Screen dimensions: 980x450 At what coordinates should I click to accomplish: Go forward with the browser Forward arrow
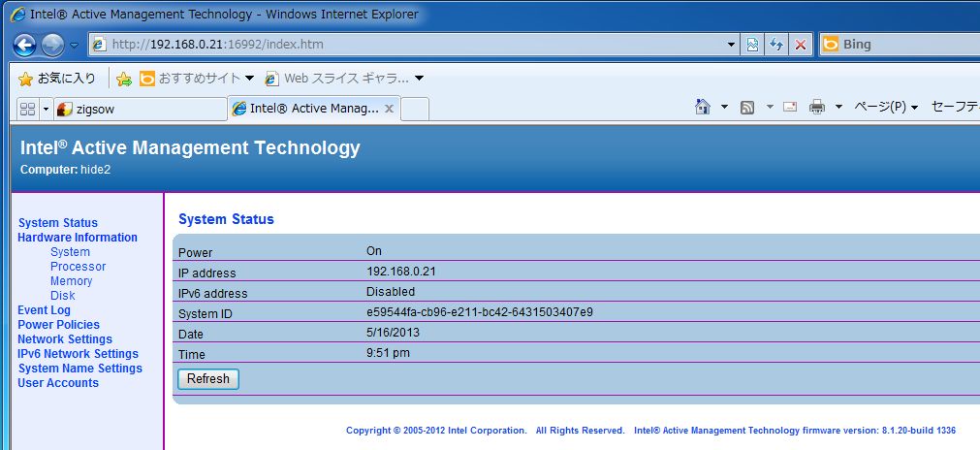52,45
